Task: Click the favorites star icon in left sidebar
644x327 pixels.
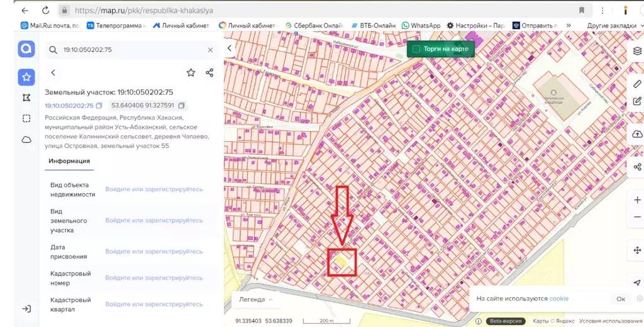Action: (26, 77)
